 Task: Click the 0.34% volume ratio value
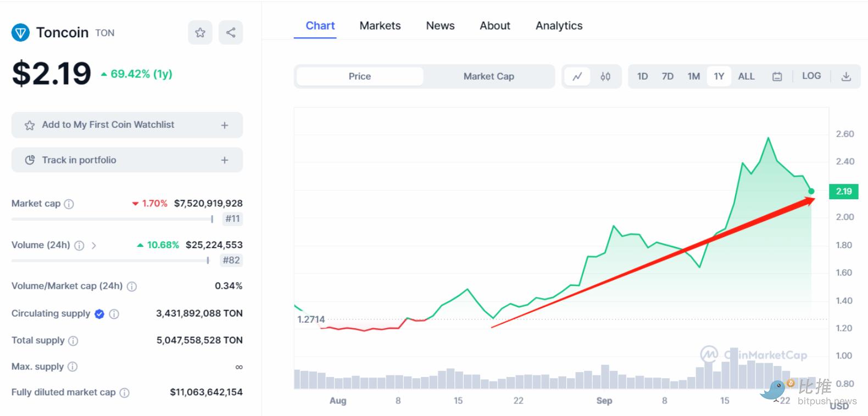pyautogui.click(x=229, y=286)
